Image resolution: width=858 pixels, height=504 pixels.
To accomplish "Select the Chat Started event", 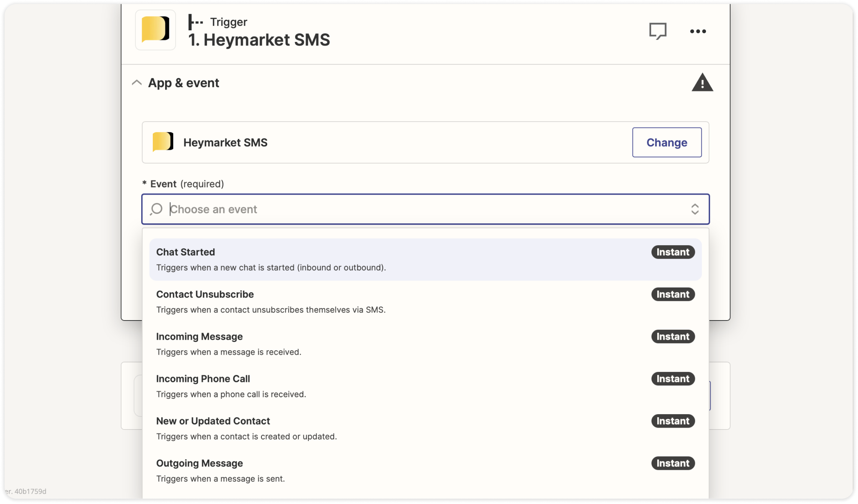I will [x=425, y=259].
